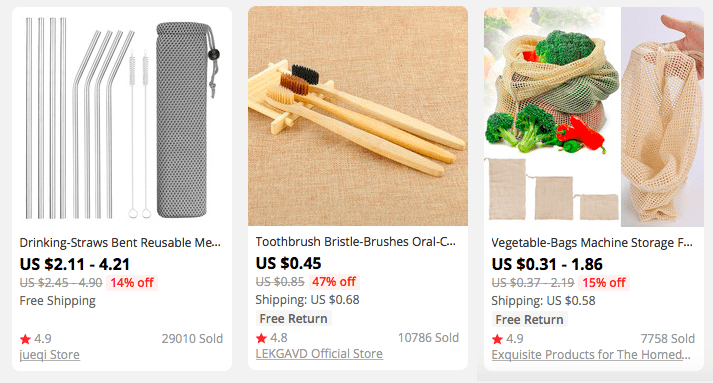Click the 15% off discount badge
713x383 pixels.
[x=604, y=283]
